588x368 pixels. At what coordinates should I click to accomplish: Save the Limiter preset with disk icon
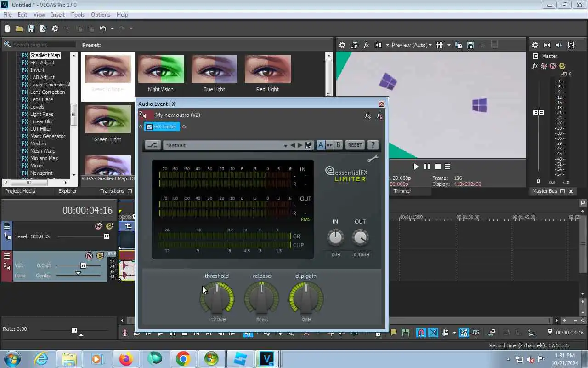click(309, 145)
